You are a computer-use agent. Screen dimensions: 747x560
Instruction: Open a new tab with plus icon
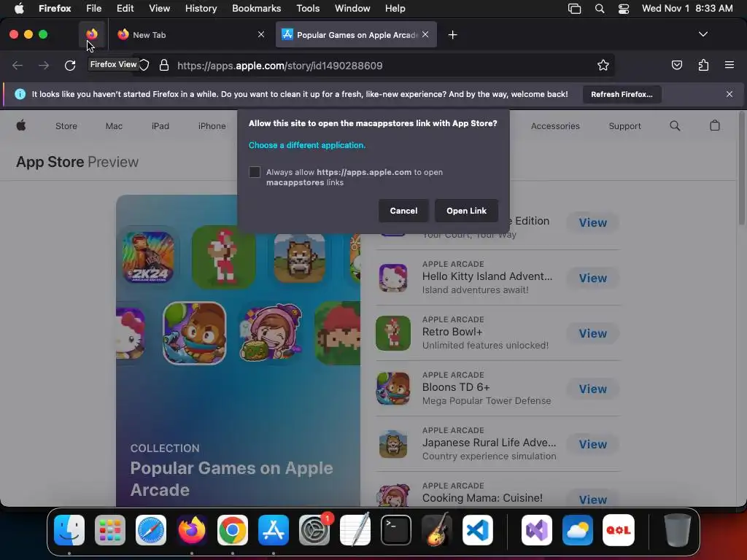coord(452,35)
